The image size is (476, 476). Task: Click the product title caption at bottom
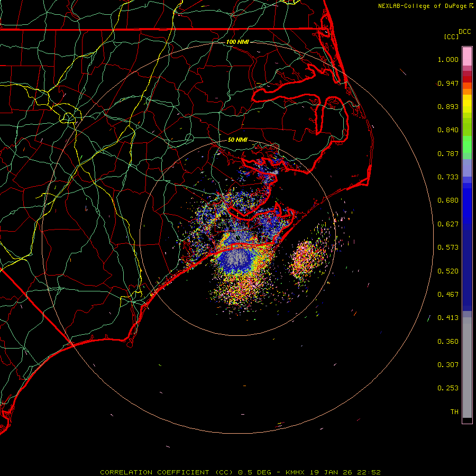[240, 472]
